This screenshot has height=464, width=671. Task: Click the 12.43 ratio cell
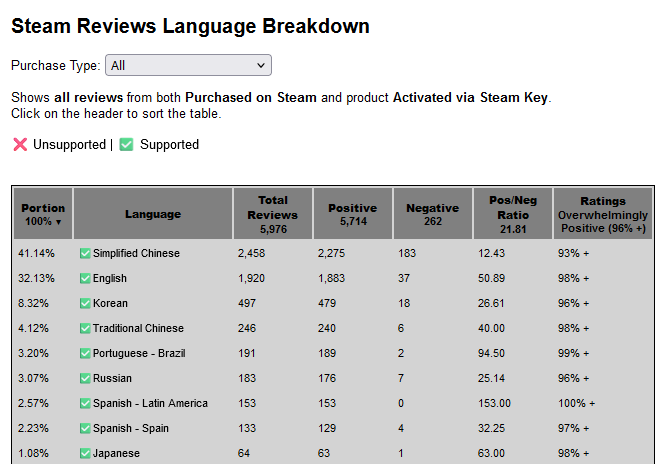click(491, 253)
